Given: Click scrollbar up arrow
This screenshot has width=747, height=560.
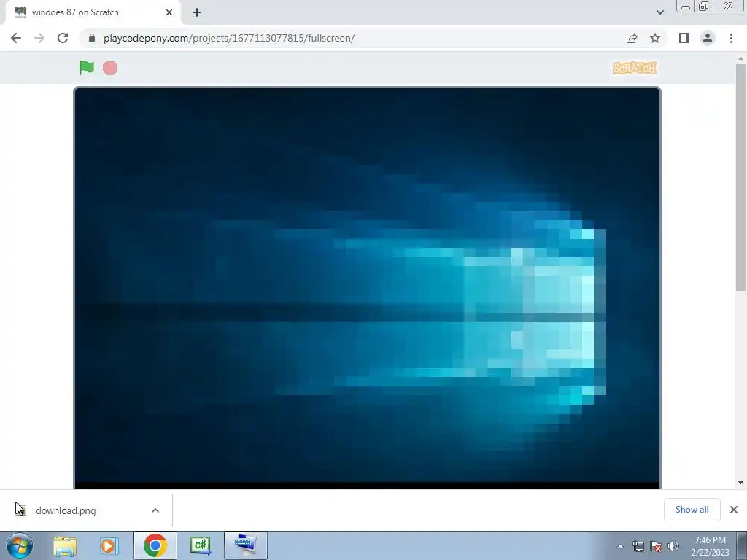Looking at the screenshot, I should click(740, 58).
